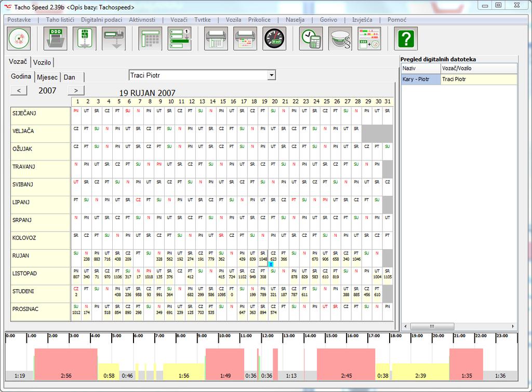Switch to the Vozač tab
The height and width of the screenshot is (392, 532).
[x=18, y=62]
